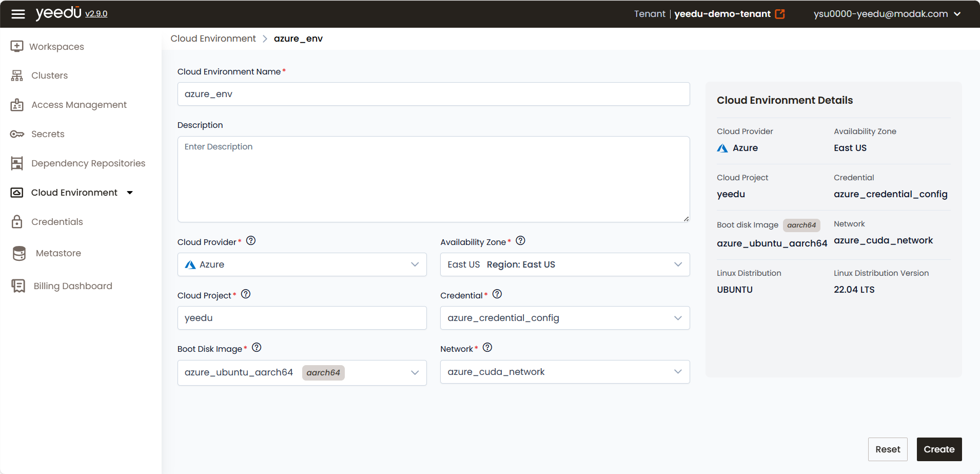Show help for Cloud Provider field

[x=251, y=240]
